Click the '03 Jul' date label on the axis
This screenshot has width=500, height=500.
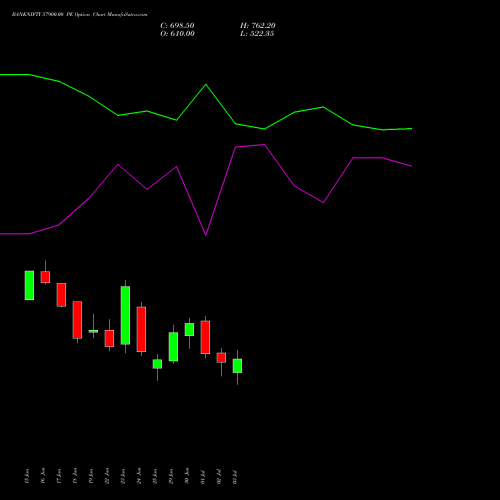tap(235, 477)
